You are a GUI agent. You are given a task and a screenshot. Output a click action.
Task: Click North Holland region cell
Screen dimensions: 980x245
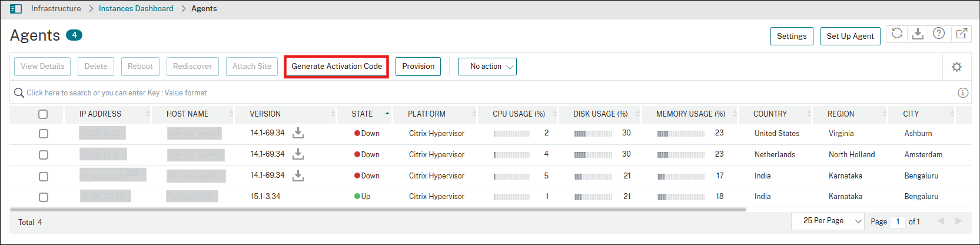(852, 155)
